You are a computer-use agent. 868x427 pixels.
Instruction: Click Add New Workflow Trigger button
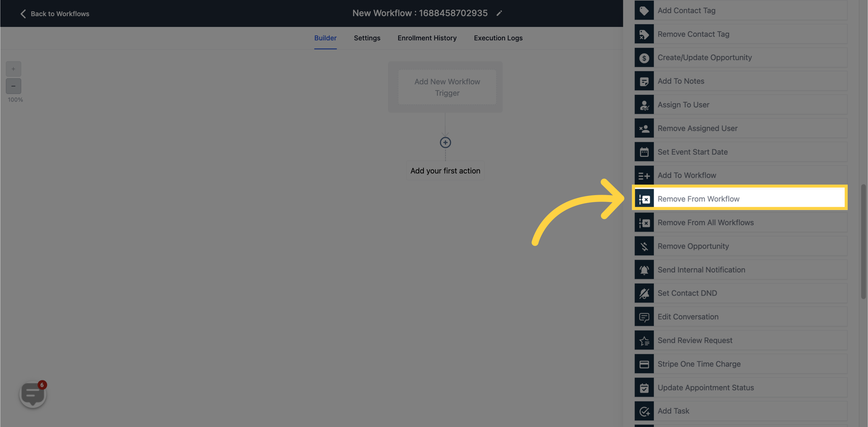(447, 87)
